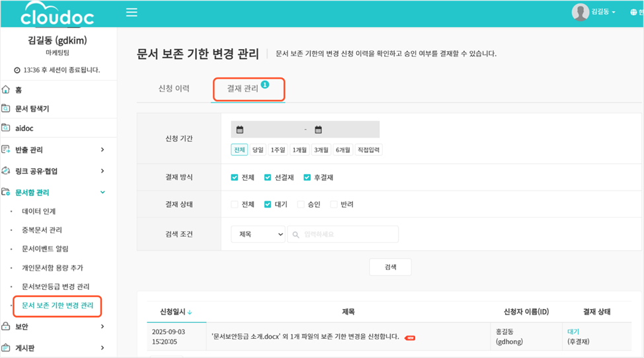Screen dimensions: 644x358
Task: Open the end date calendar icon
Action: pos(318,130)
